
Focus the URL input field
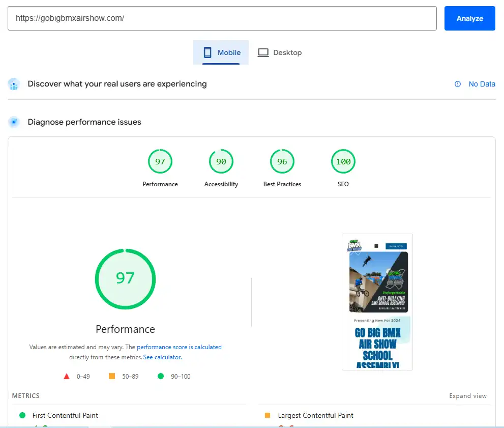(x=222, y=18)
